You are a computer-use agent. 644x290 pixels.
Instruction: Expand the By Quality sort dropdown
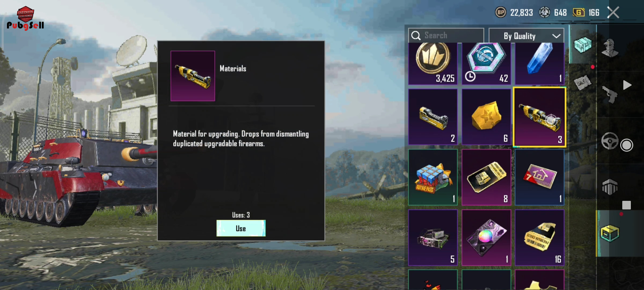(526, 36)
